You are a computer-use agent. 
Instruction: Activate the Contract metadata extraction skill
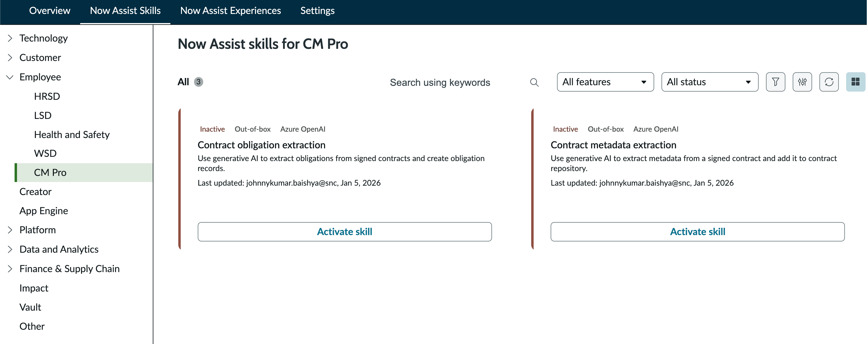coord(697,231)
